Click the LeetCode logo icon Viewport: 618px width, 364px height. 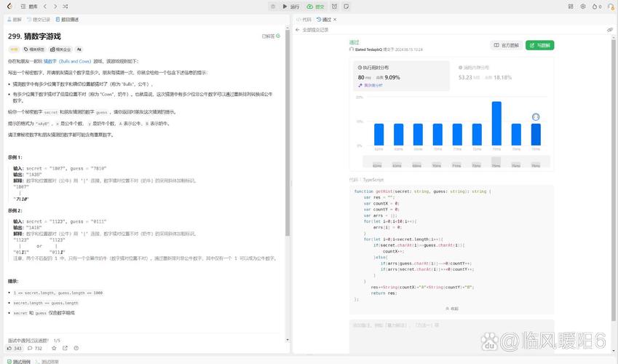(x=9, y=7)
